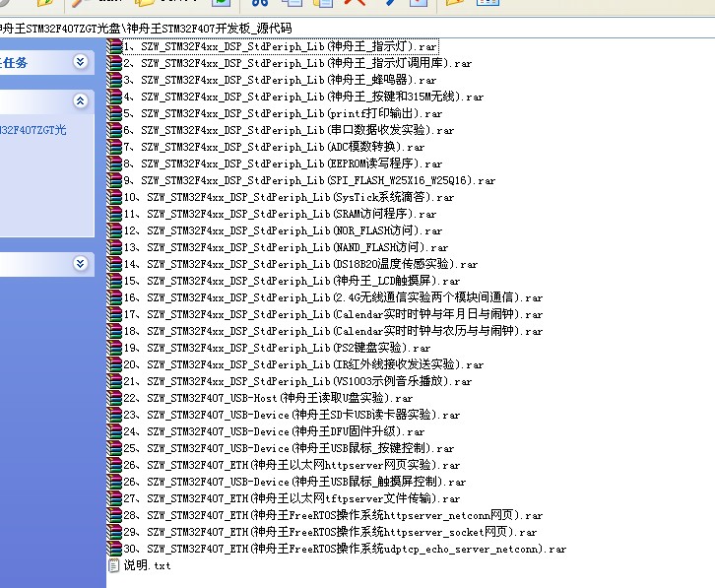This screenshot has width=715, height=588.
Task: Expand the 任务 sidebar panel chevron
Action: point(80,61)
